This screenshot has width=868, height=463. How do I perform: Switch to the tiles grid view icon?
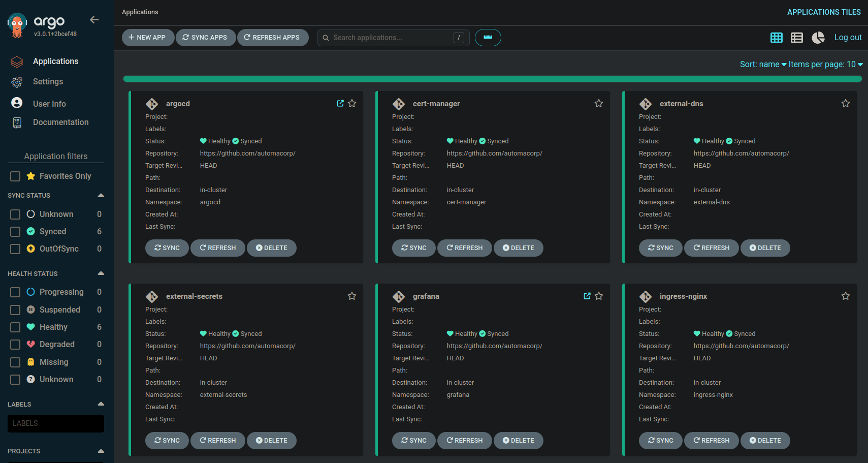pos(777,38)
